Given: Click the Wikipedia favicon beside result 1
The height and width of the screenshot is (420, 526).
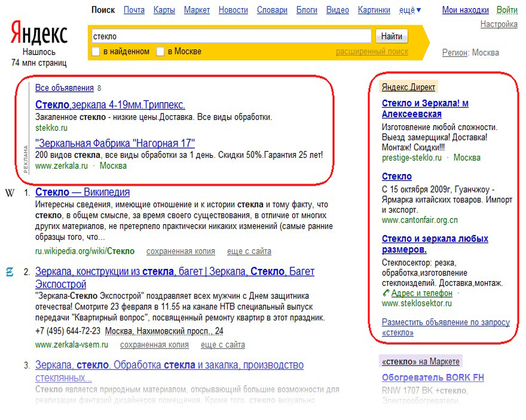Looking at the screenshot, I should pyautogui.click(x=10, y=193).
